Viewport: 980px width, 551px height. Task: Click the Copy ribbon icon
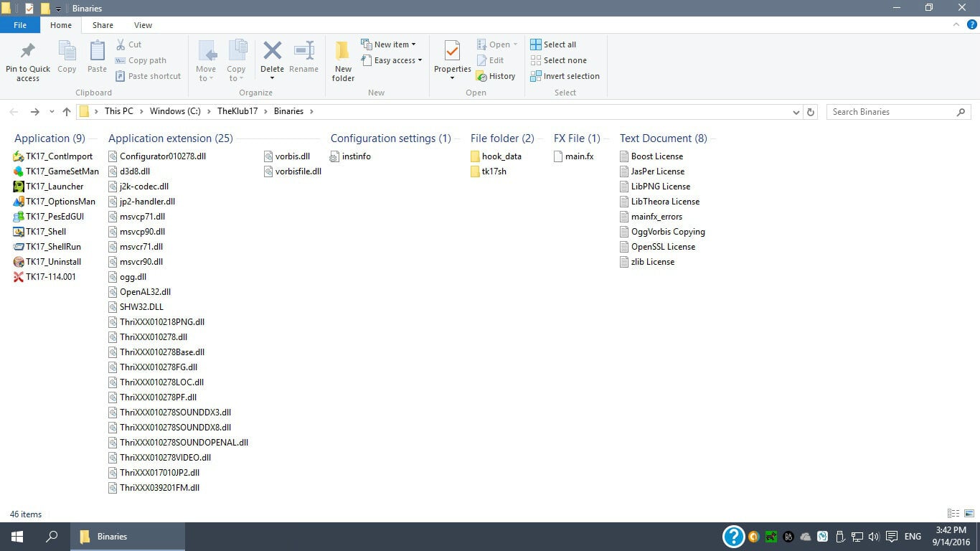67,52
